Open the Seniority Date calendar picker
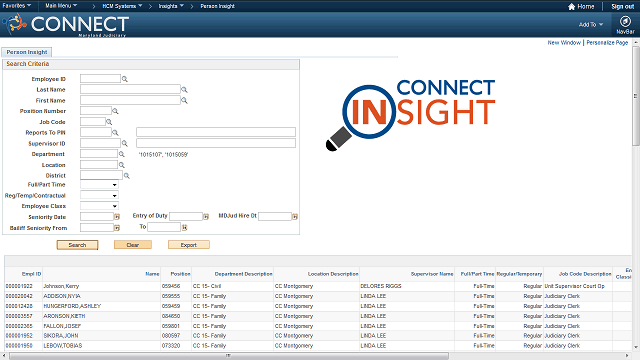The width and height of the screenshot is (640, 360). (x=117, y=217)
